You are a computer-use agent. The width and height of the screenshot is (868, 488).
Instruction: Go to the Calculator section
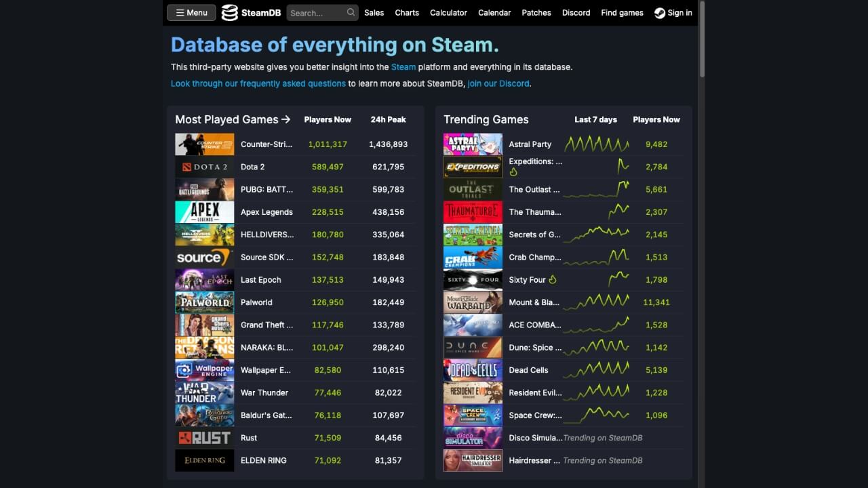tap(448, 12)
